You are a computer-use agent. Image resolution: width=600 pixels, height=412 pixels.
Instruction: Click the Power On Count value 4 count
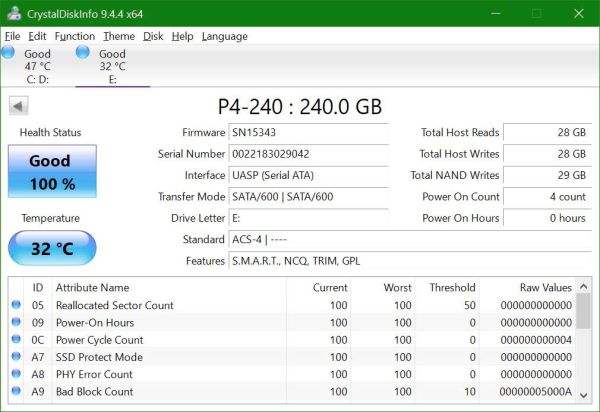click(547, 197)
